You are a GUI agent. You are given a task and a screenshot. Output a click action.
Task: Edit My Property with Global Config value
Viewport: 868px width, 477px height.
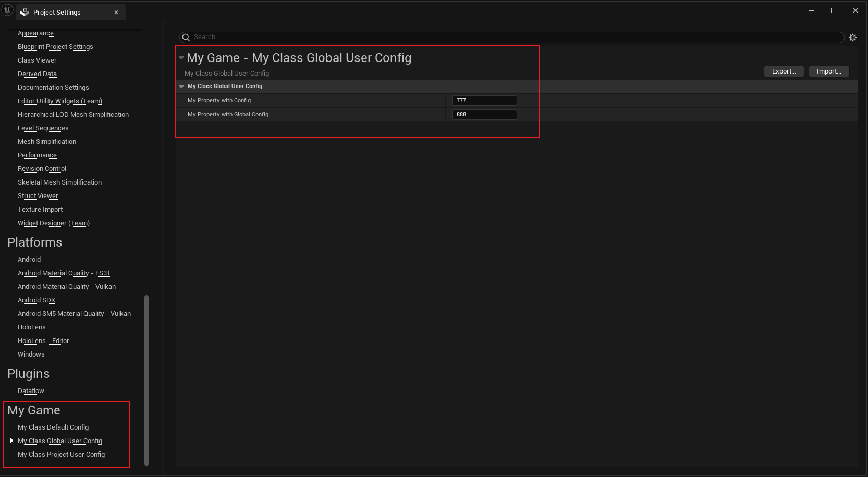tap(484, 115)
